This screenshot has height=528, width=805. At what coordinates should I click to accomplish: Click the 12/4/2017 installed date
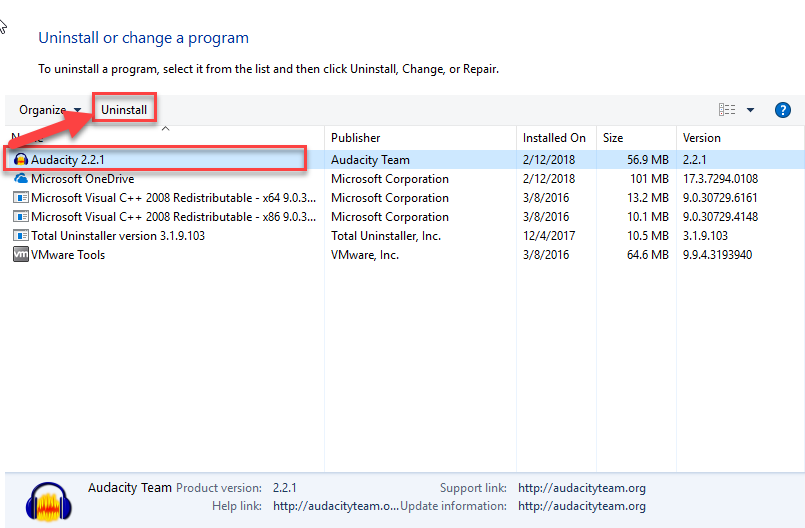(549, 236)
